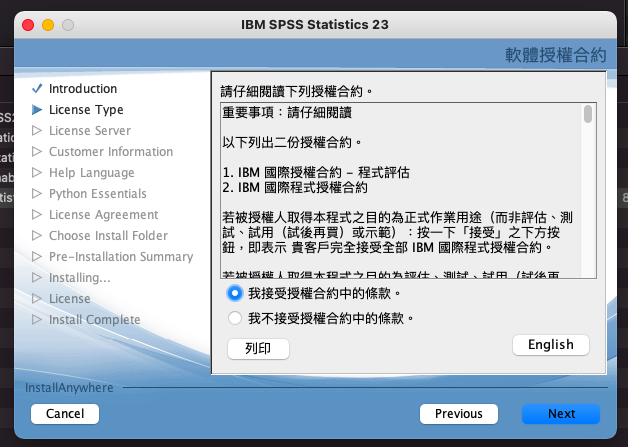The width and height of the screenshot is (628, 447).
Task: Click the Pre-Installation Summary arrow icon
Action: (x=37, y=256)
